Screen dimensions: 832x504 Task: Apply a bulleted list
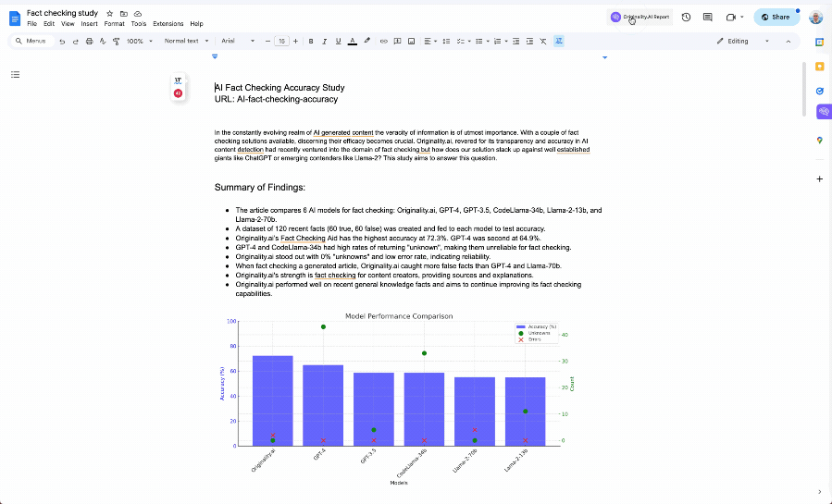478,42
